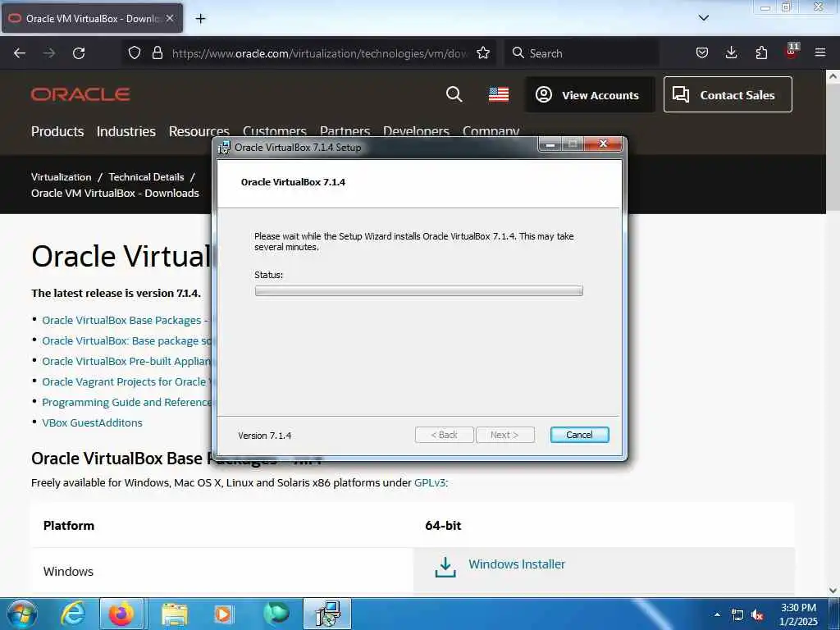Expand the list all tabs chevron
840x630 pixels.
(703, 18)
